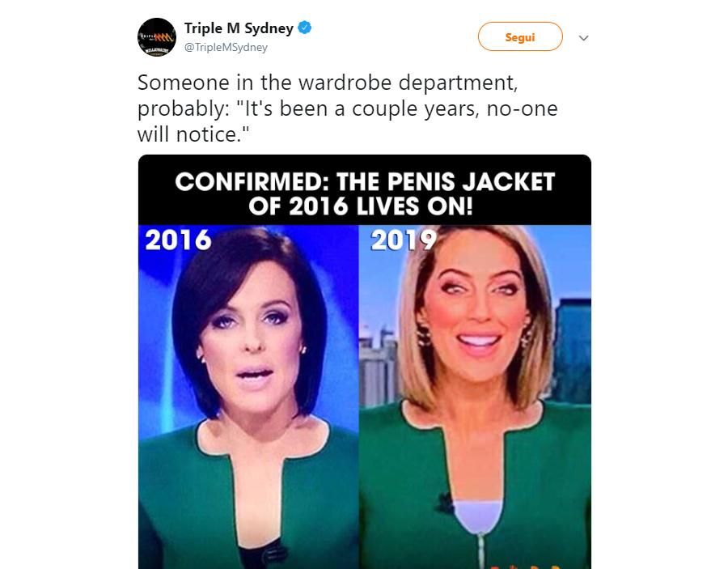Click the 'CONFIRMED' headline banner in the image
This screenshot has width=728, height=569.
pyautogui.click(x=365, y=190)
